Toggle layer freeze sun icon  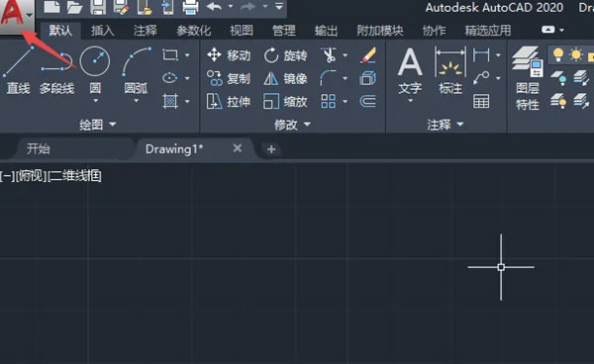click(x=576, y=54)
